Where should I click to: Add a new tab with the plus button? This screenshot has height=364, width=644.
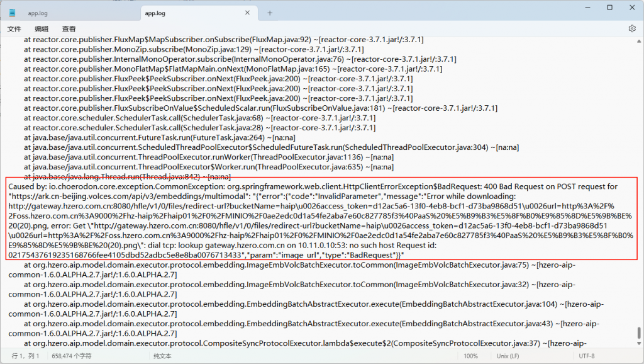coord(270,13)
